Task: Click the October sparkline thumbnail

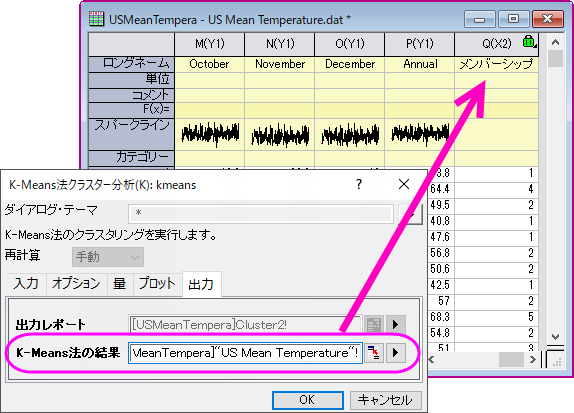Action: point(210,134)
